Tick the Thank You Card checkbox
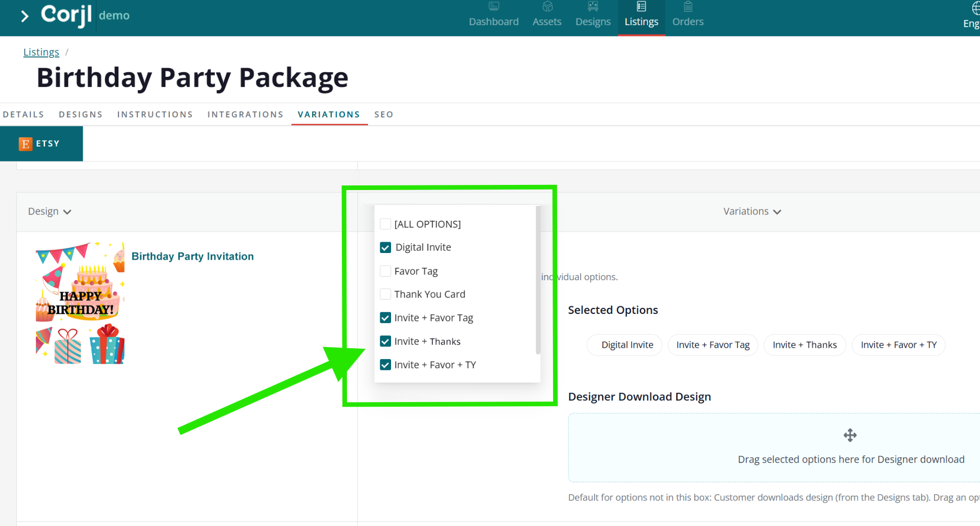Screen dimensions: 980x526 click(x=385, y=294)
